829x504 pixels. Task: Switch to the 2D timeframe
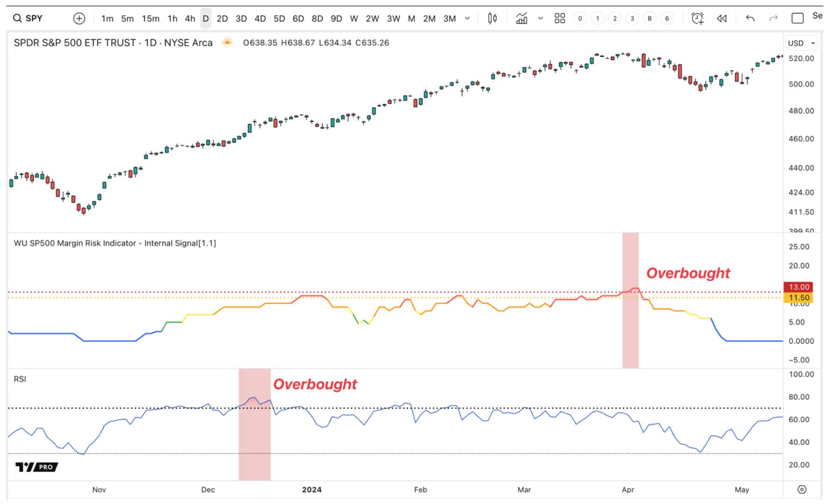coord(222,19)
